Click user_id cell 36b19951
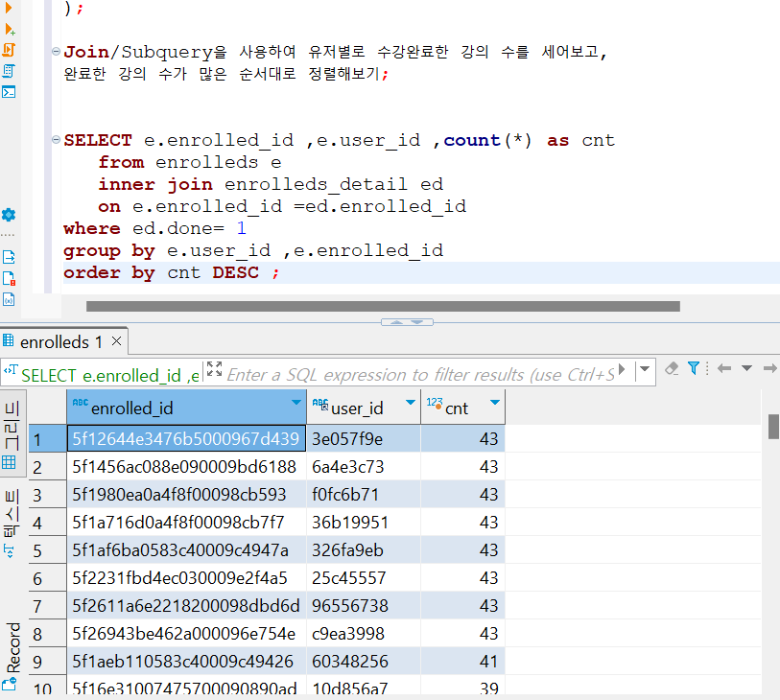Viewport: 780px width, 700px height. pyautogui.click(x=364, y=523)
